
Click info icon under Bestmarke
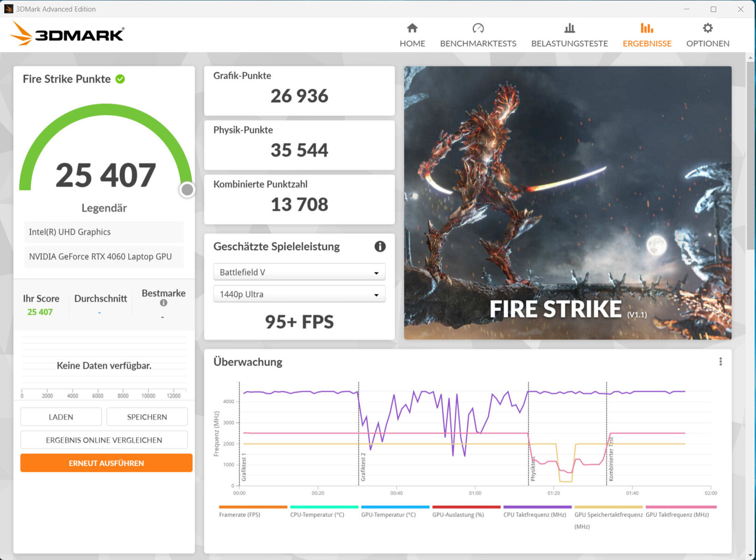(x=163, y=303)
